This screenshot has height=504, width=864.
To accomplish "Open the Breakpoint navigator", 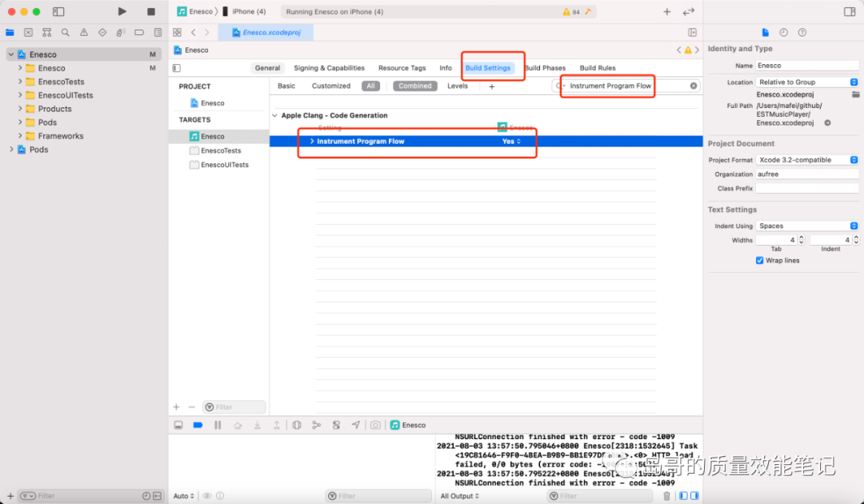I will (139, 33).
